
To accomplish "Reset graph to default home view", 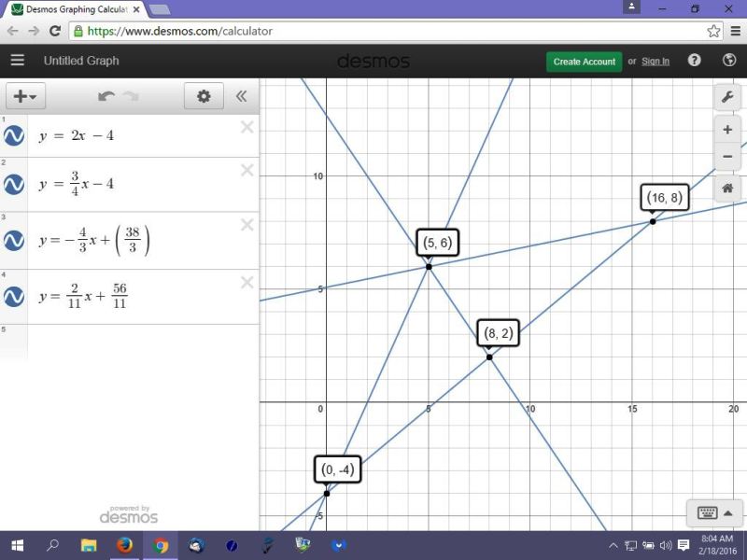I will click(727, 189).
